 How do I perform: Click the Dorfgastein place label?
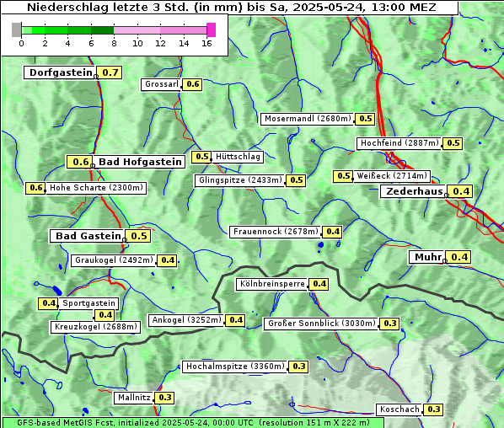click(60, 72)
